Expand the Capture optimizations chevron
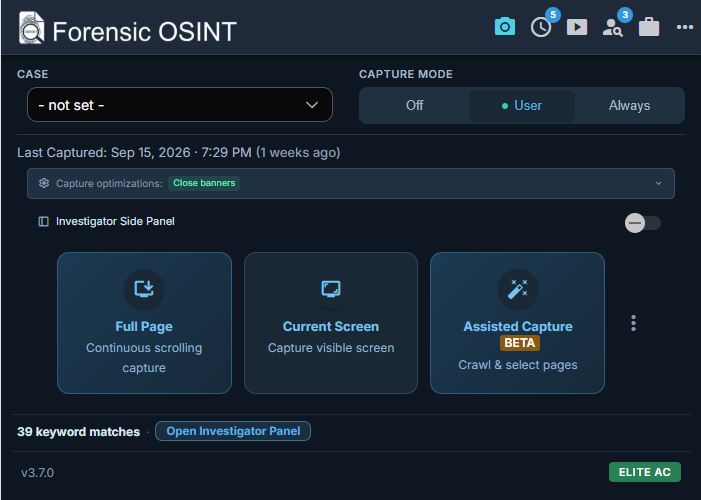This screenshot has height=500, width=701. pyautogui.click(x=658, y=183)
